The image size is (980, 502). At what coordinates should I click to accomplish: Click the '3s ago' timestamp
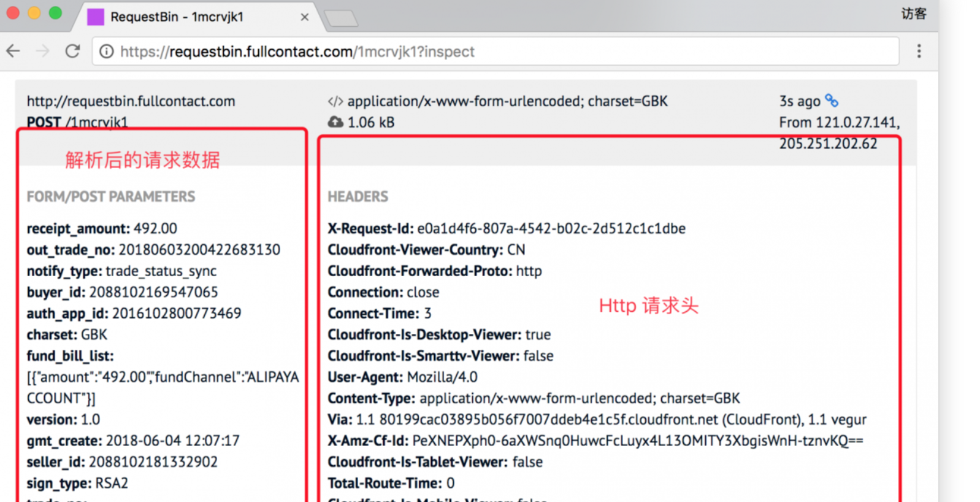(x=800, y=101)
